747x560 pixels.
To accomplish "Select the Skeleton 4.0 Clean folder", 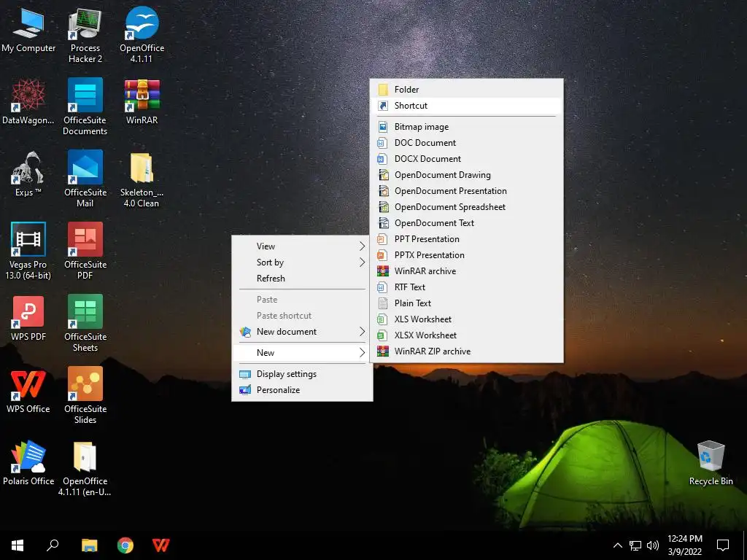I will 142,179.
